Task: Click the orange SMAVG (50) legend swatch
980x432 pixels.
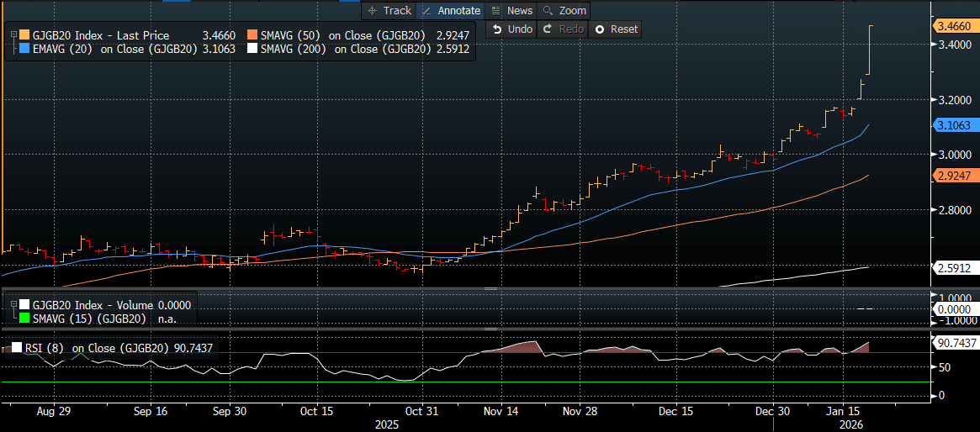Action: (x=252, y=35)
